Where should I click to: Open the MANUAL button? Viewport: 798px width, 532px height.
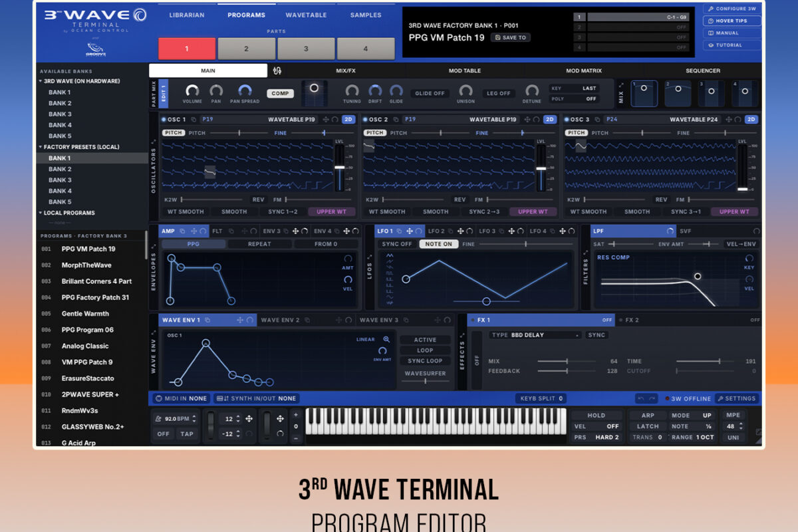coord(732,33)
